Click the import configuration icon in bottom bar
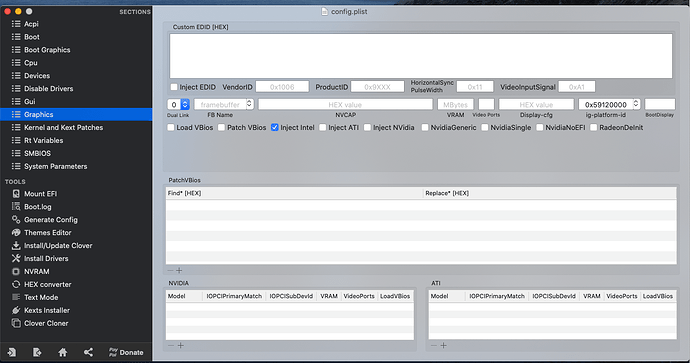690x363 pixels. coord(11,352)
